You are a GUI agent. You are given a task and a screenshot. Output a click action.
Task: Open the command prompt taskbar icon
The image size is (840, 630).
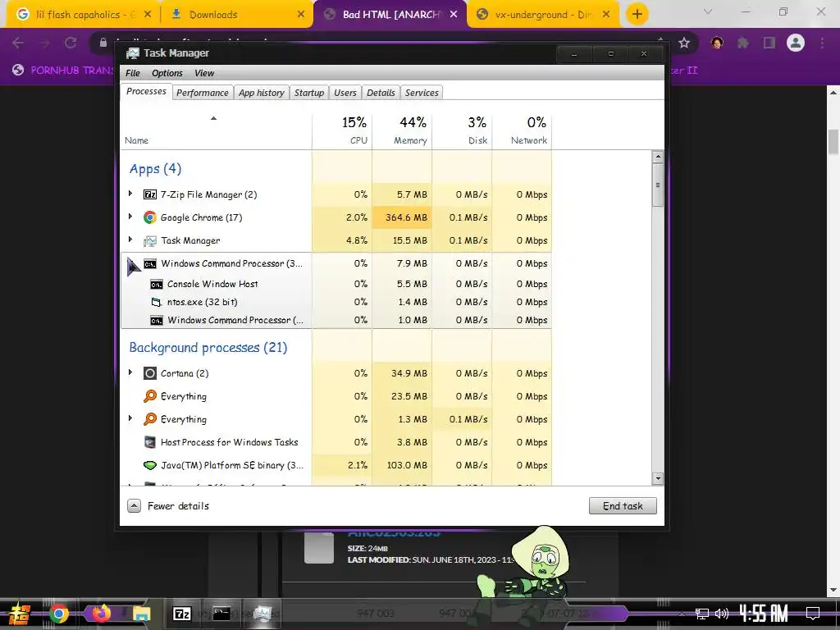[x=221, y=614]
